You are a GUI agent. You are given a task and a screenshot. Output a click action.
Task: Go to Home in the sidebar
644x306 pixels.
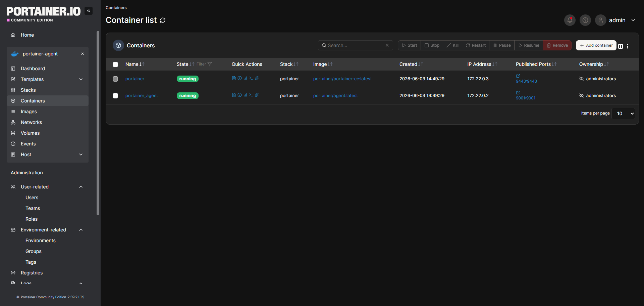click(x=48, y=35)
